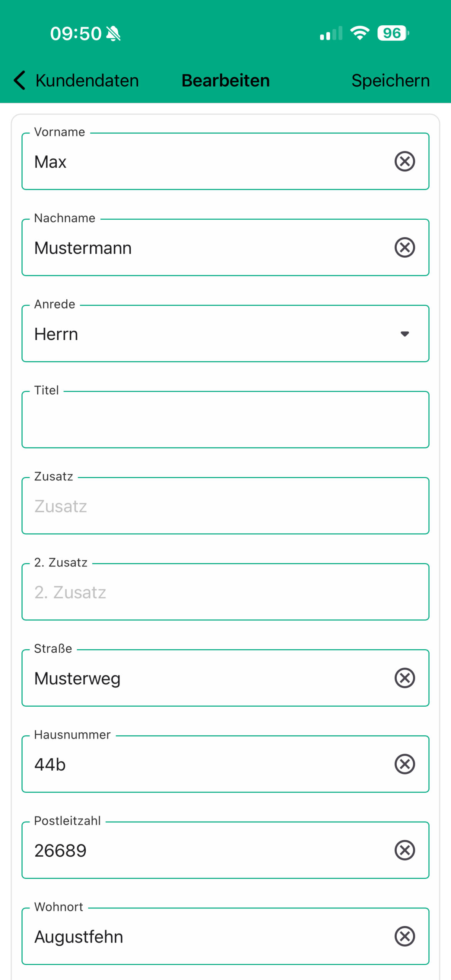The height and width of the screenshot is (980, 451).
Task: Open the Anrede dropdown arrow
Action: tap(405, 334)
